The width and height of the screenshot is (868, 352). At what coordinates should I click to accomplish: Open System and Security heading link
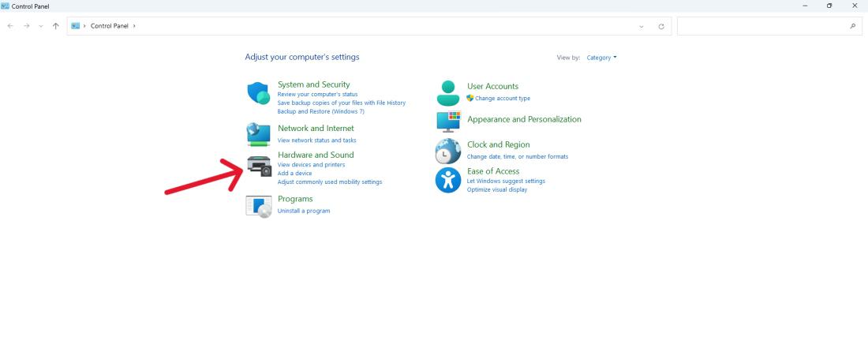click(x=314, y=84)
